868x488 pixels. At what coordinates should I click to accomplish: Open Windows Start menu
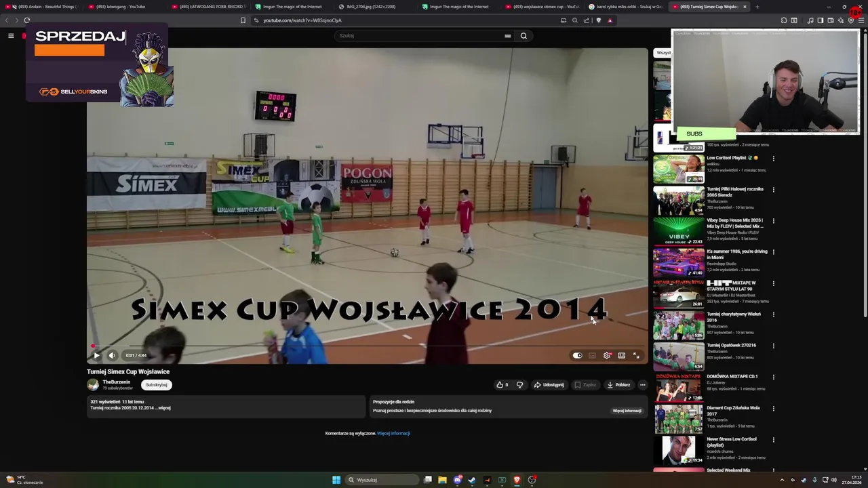[336, 480]
